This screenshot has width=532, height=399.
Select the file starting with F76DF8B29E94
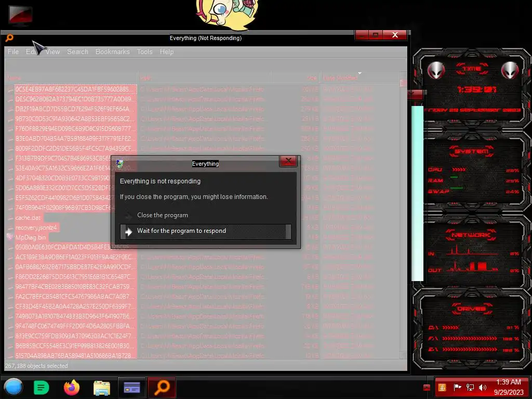75,129
